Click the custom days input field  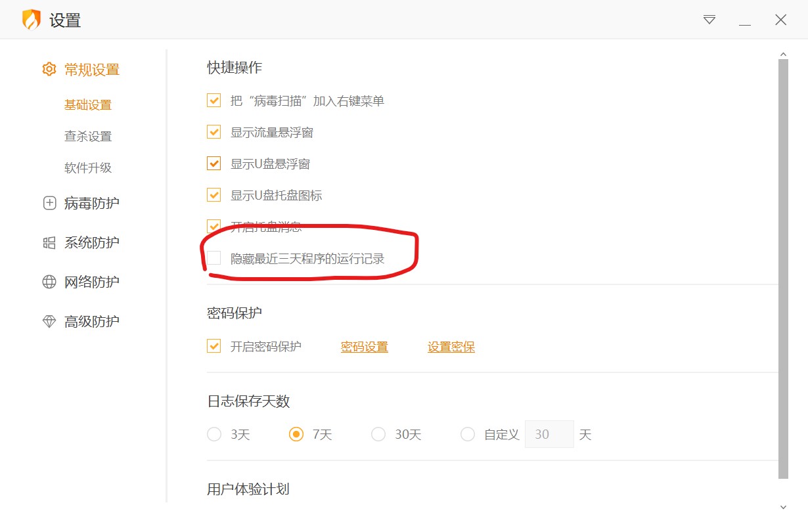point(549,435)
